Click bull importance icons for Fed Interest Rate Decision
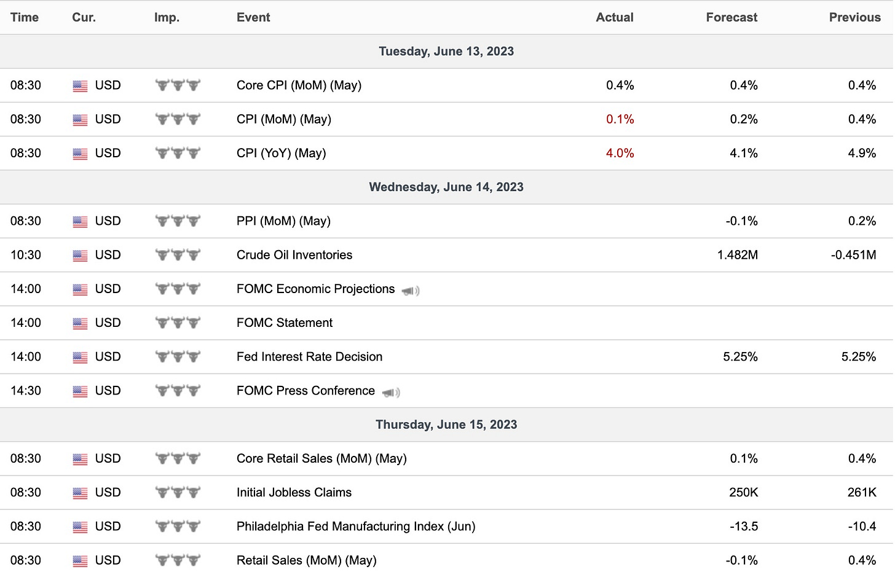Image resolution: width=895 pixels, height=588 pixels. coord(178,357)
